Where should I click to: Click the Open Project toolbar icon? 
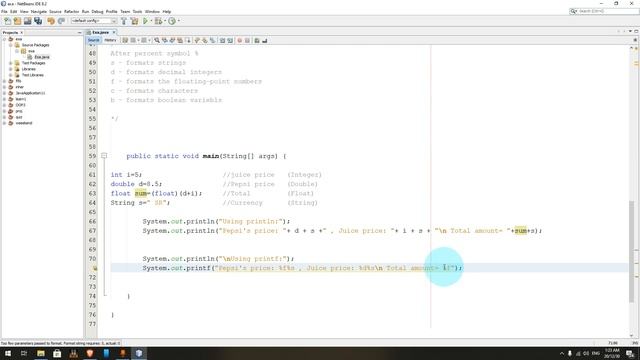(27, 21)
